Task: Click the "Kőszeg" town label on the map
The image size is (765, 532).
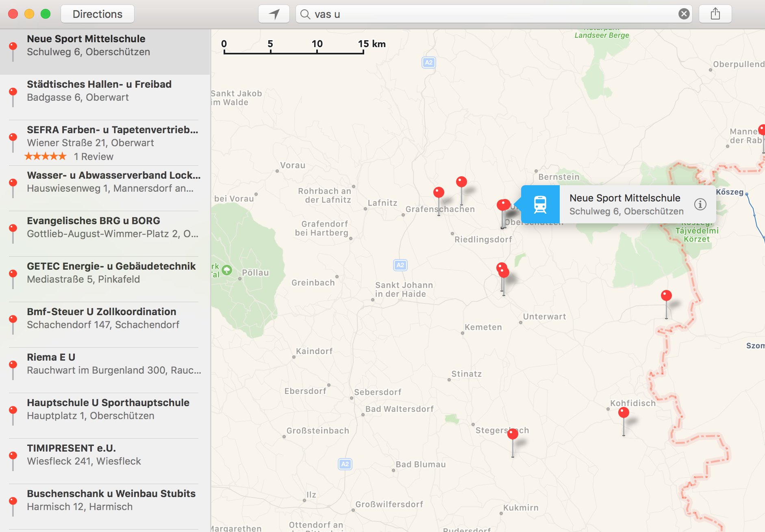Action: tap(730, 192)
